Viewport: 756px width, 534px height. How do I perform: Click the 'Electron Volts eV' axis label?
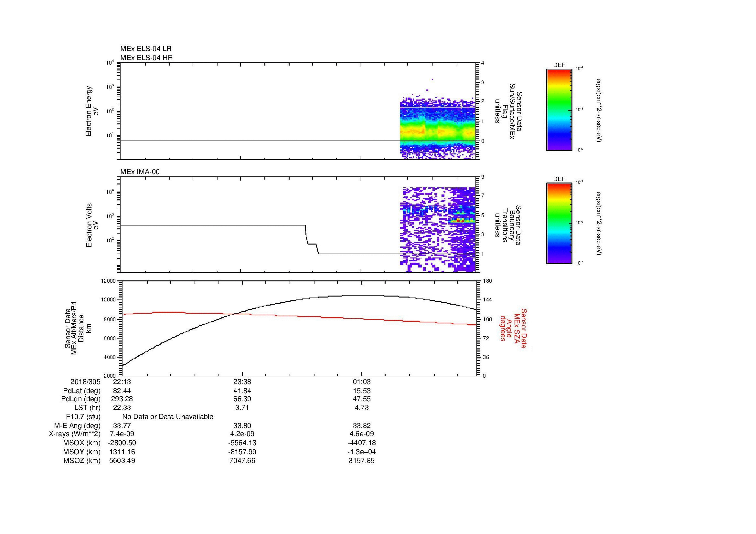click(x=92, y=225)
